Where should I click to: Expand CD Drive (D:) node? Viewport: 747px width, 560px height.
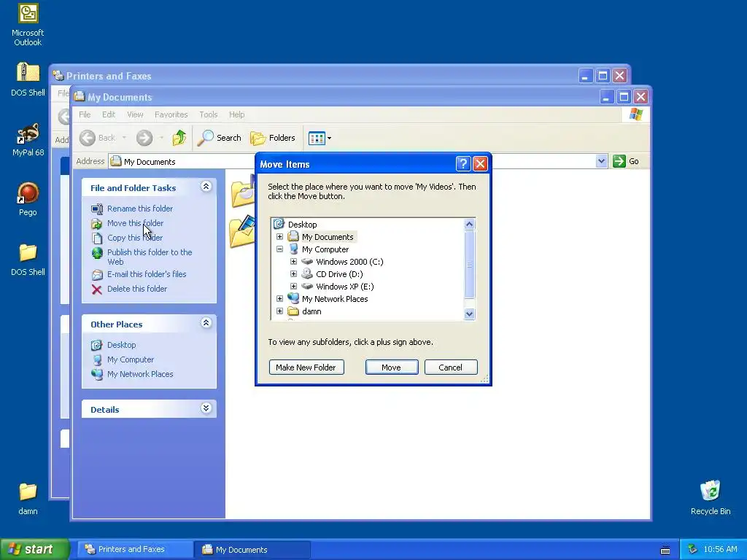click(x=293, y=274)
